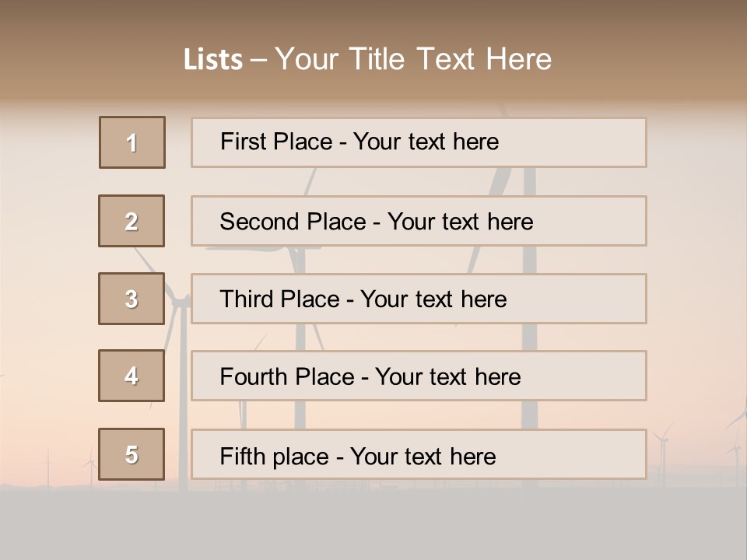747x560 pixels.
Task: Select the number 2 box
Action: click(x=132, y=221)
